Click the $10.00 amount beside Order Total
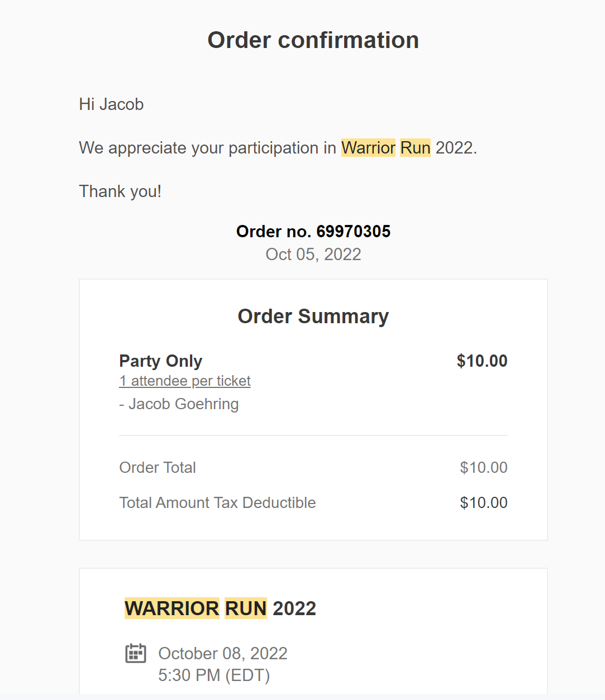The width and height of the screenshot is (605, 700). tap(483, 468)
